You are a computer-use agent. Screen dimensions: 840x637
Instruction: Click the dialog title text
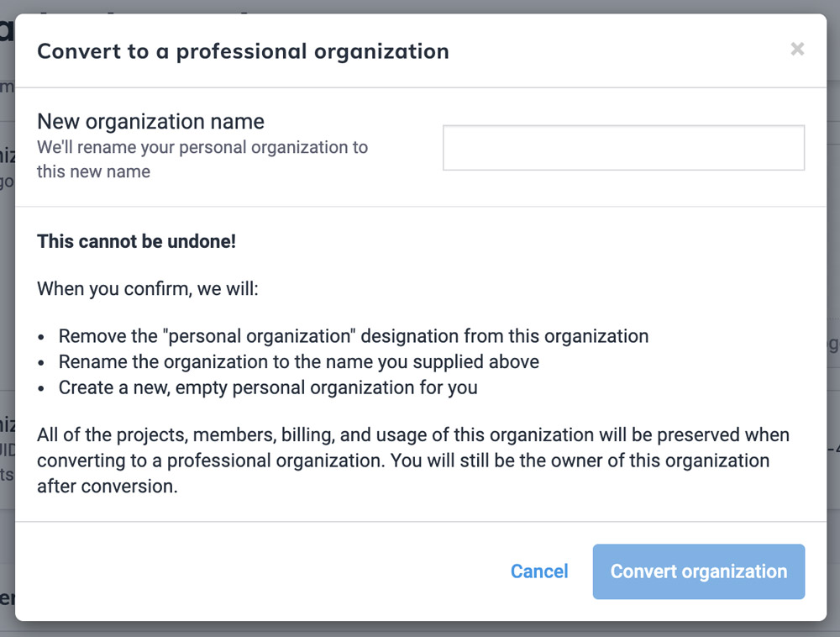243,51
